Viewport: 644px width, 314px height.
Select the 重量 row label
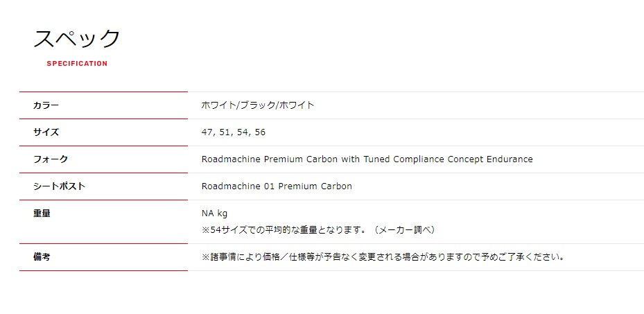(42, 213)
